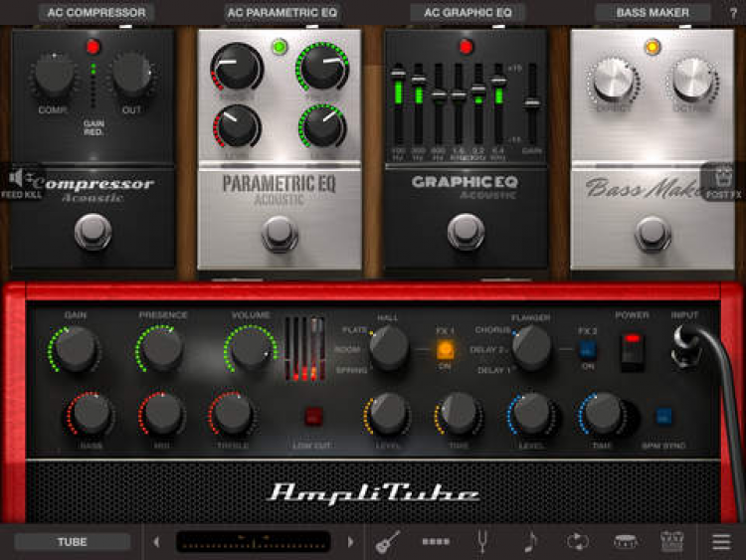Open the looper circular arrows icon
The image size is (746, 560).
tap(578, 542)
